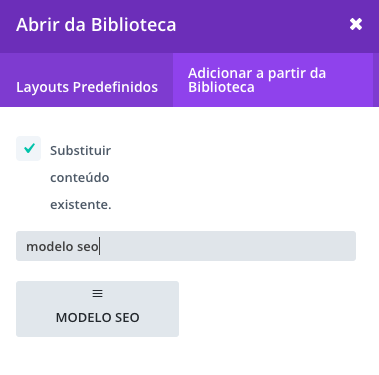
Task: Select the MODELO SEO layout
Action: tap(97, 309)
